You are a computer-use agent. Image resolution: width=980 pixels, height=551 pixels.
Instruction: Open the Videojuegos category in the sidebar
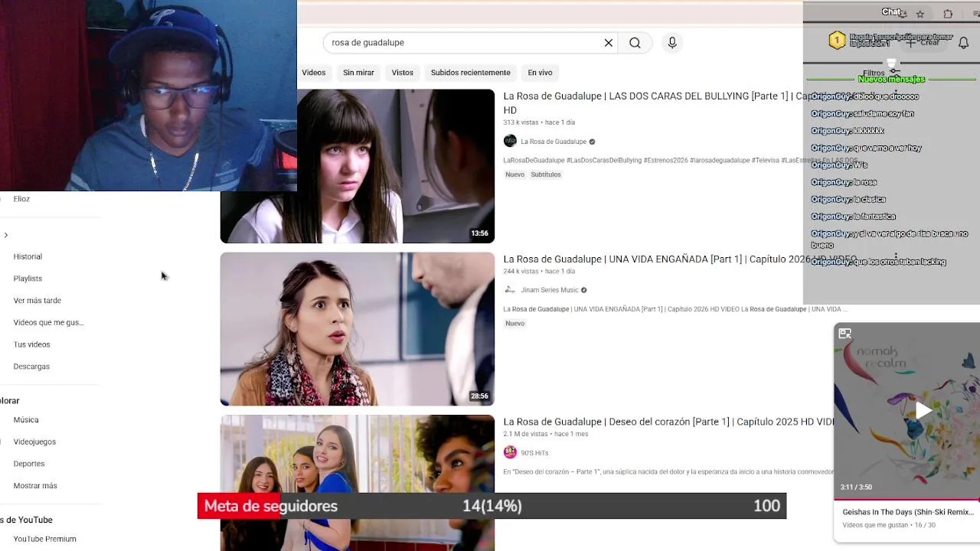pyautogui.click(x=34, y=442)
